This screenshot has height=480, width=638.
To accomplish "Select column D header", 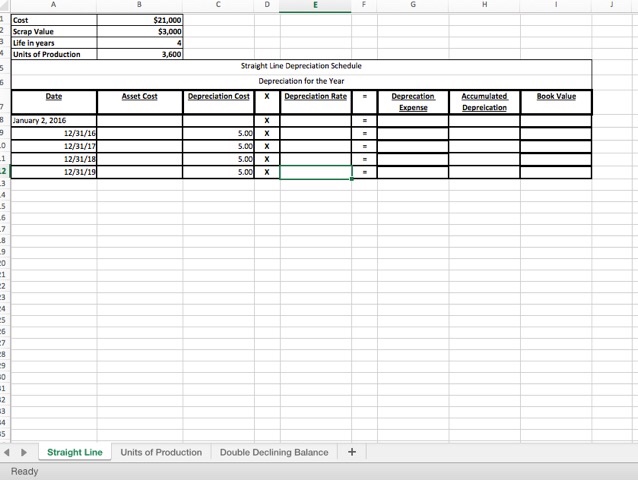I will coord(267,4).
